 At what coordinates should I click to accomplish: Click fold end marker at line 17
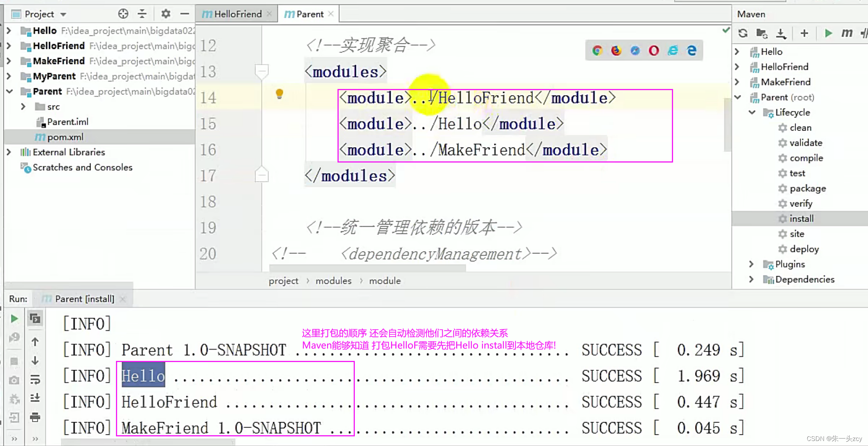pos(262,175)
